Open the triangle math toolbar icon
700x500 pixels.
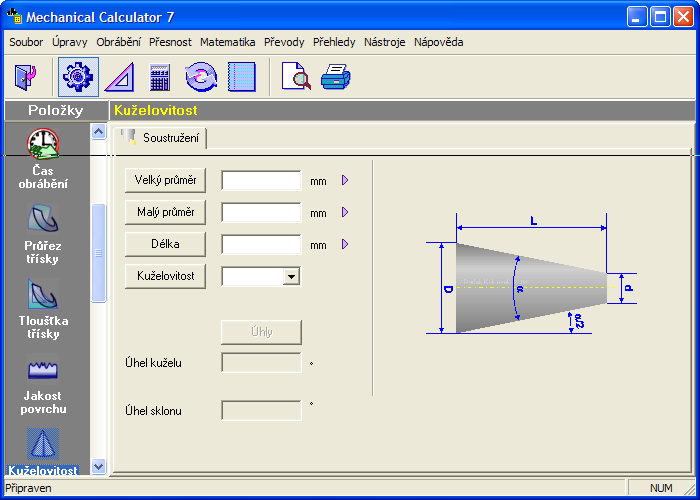pyautogui.click(x=119, y=77)
